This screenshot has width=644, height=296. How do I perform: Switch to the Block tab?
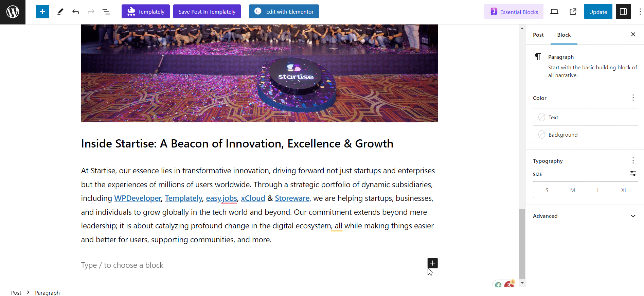click(564, 35)
